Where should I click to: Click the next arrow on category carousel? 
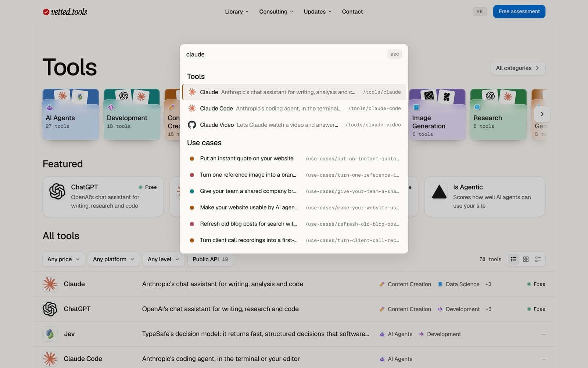click(x=542, y=114)
